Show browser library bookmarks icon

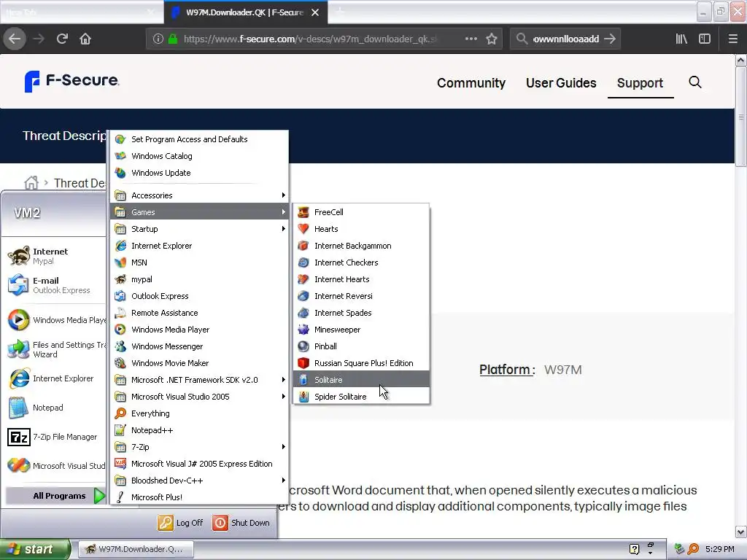click(x=681, y=39)
